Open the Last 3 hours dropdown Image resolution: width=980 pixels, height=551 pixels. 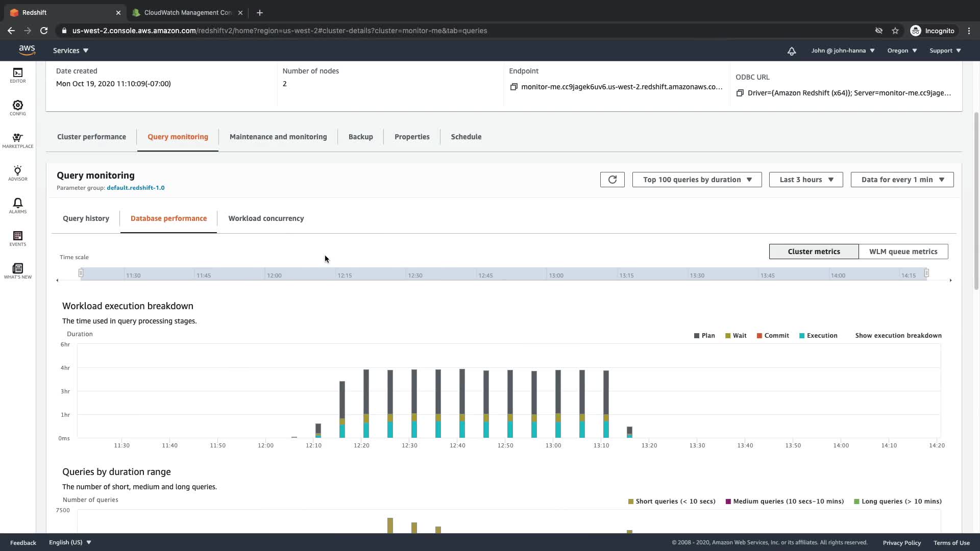pos(805,180)
